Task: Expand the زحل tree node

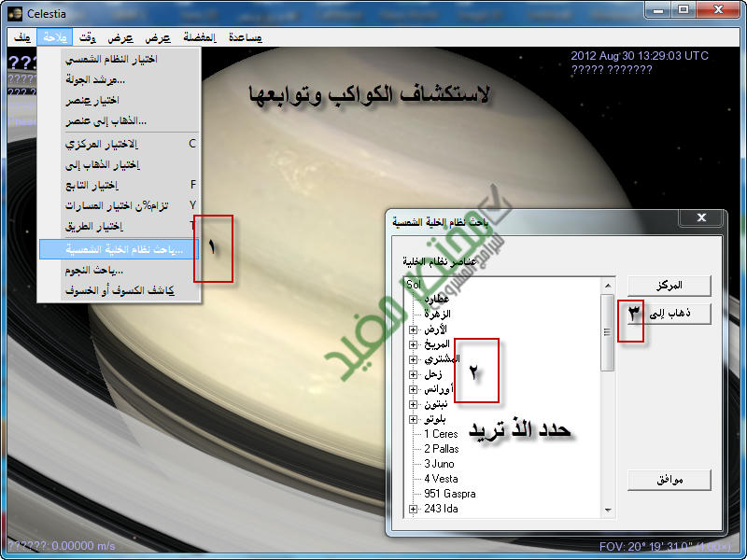Action: [x=413, y=374]
